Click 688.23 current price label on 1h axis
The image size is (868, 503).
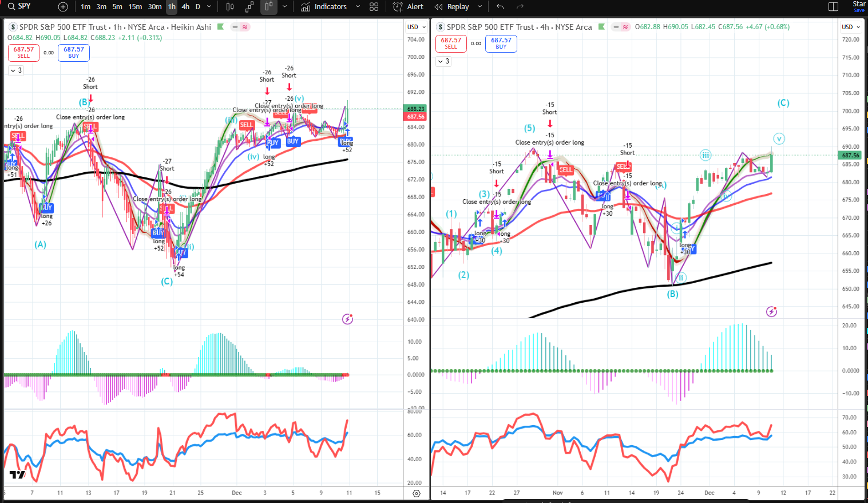[x=416, y=109]
